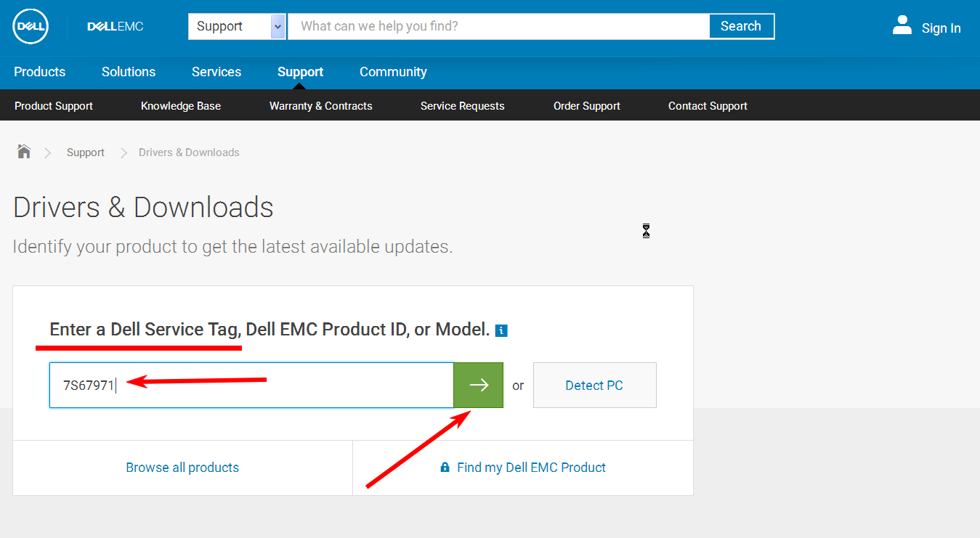Click the user profile icon

pos(902,26)
